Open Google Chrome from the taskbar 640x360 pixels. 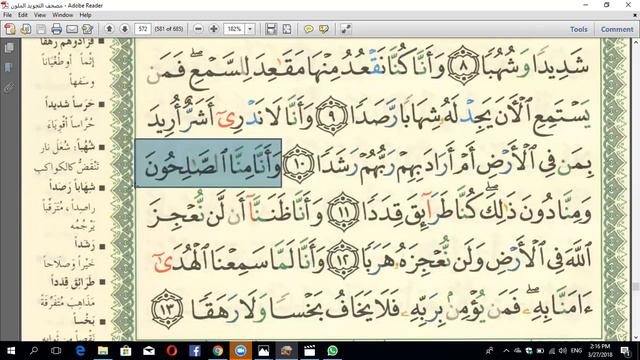[218, 351]
